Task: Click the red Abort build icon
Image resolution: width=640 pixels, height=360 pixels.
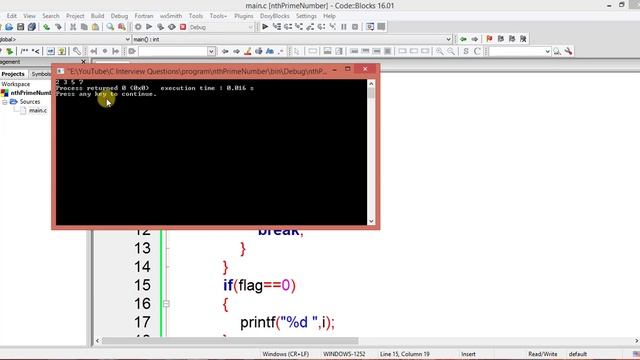Action: (x=183, y=27)
